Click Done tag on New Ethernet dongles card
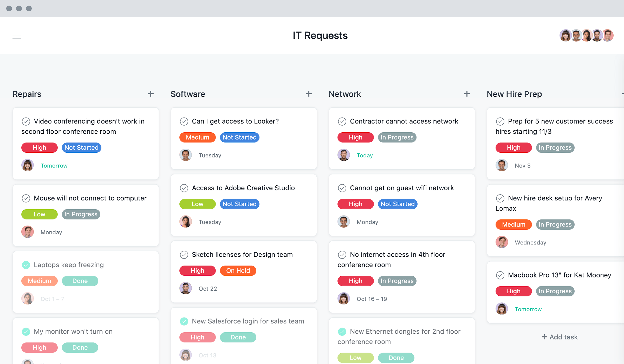 396,358
